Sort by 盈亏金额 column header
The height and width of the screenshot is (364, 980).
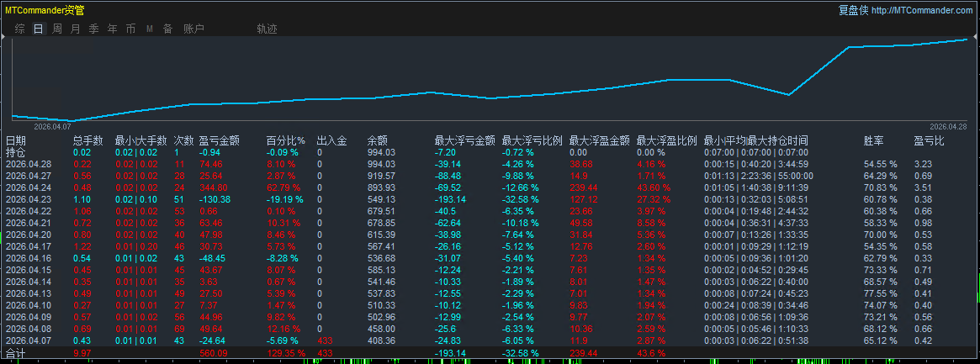coord(220,141)
